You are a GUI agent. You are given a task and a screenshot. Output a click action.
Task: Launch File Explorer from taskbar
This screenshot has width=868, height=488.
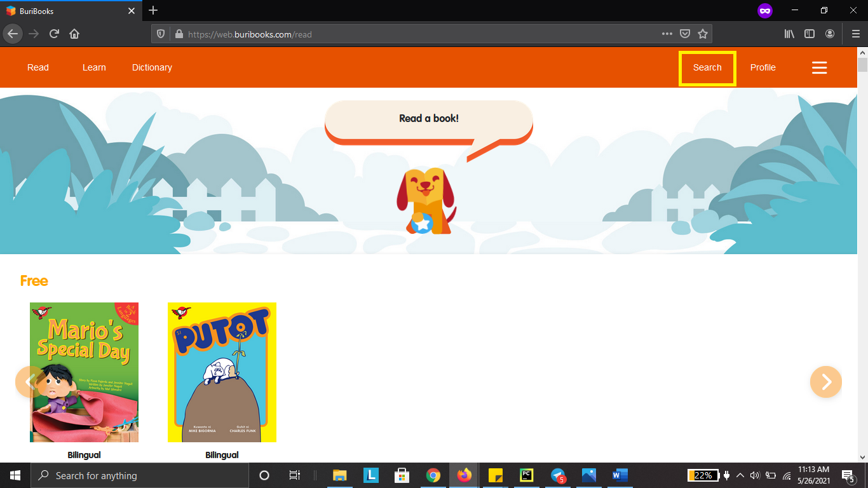click(x=340, y=475)
